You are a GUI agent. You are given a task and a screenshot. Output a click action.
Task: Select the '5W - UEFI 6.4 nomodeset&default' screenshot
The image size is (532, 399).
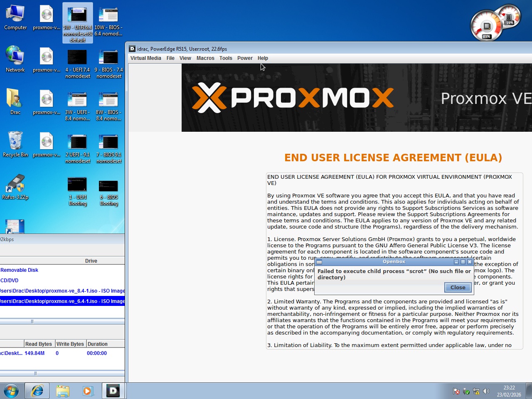(x=78, y=23)
